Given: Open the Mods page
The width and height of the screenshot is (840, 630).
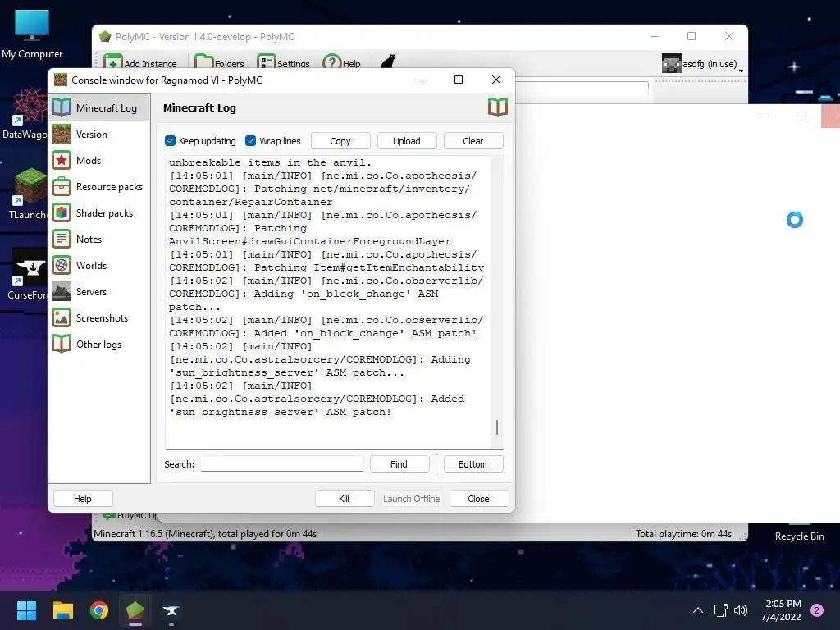Looking at the screenshot, I should 99,160.
